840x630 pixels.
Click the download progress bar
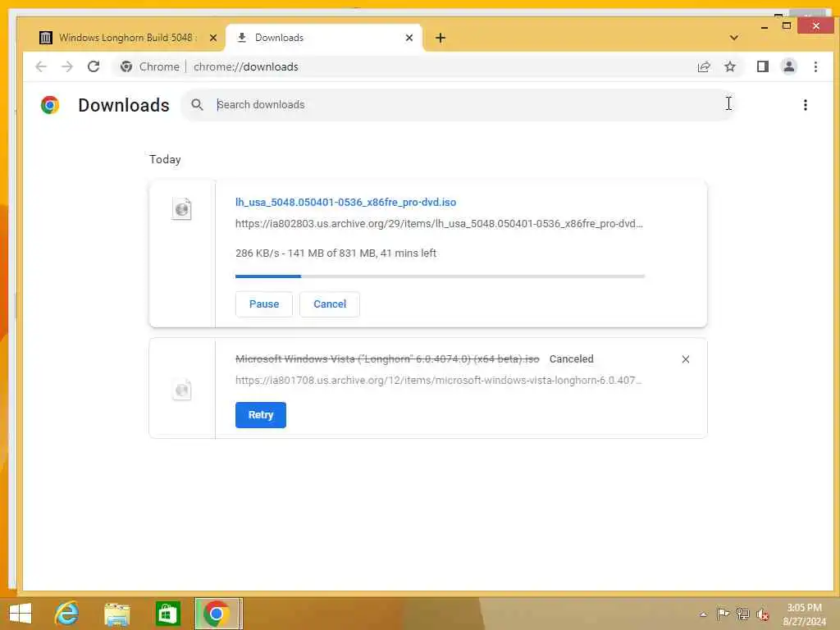[x=440, y=276]
